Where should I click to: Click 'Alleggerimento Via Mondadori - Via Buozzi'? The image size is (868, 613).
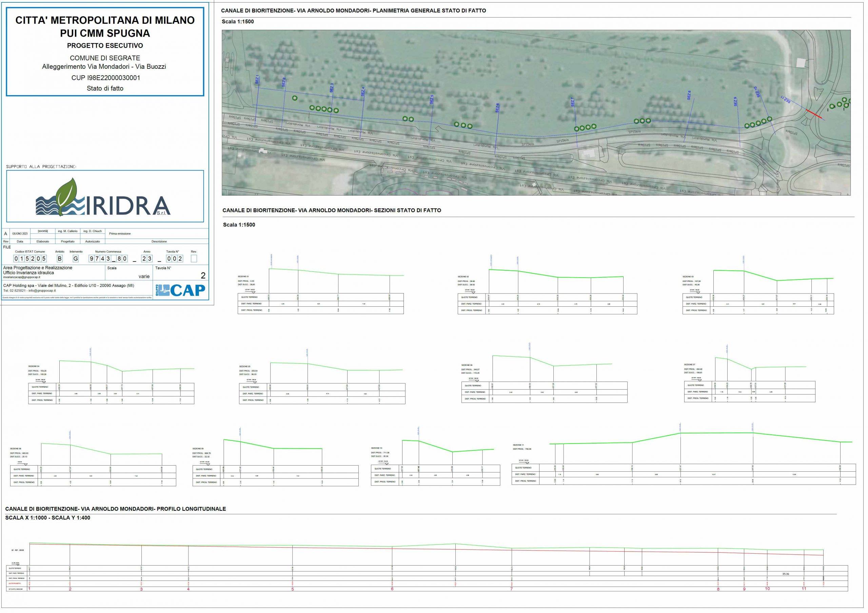click(x=104, y=66)
